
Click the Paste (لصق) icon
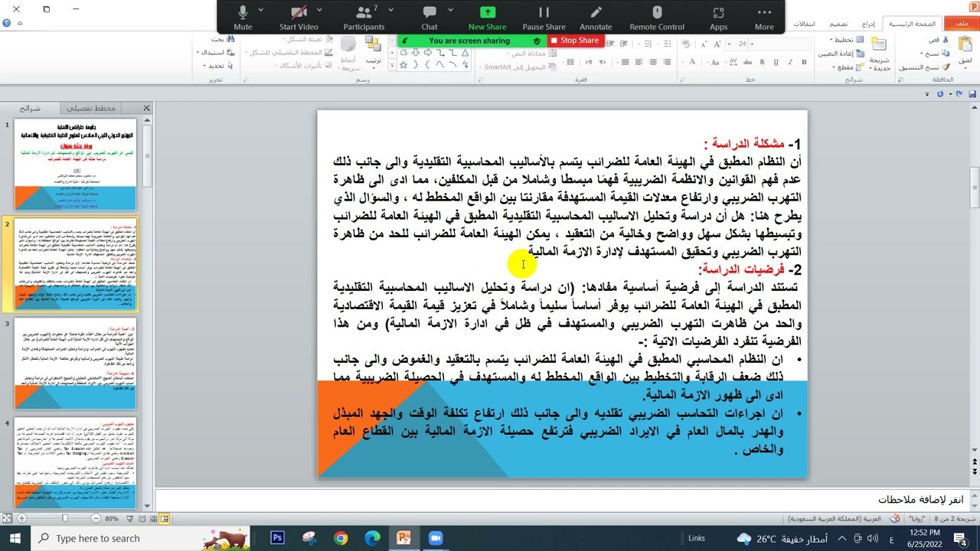click(x=965, y=44)
